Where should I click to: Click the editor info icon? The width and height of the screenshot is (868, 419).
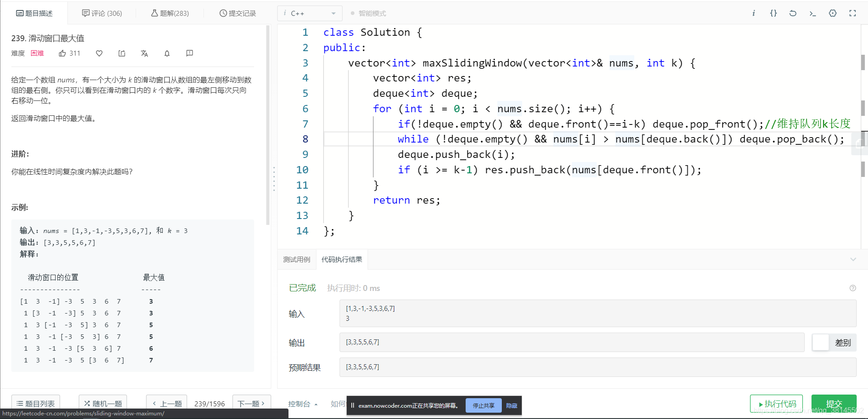pyautogui.click(x=754, y=13)
